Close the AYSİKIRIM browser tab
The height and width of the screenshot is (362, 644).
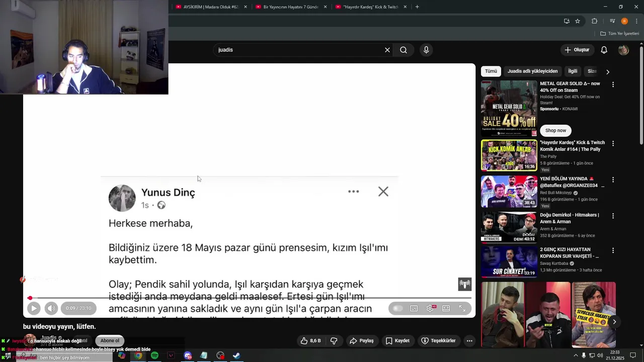pyautogui.click(x=246, y=7)
